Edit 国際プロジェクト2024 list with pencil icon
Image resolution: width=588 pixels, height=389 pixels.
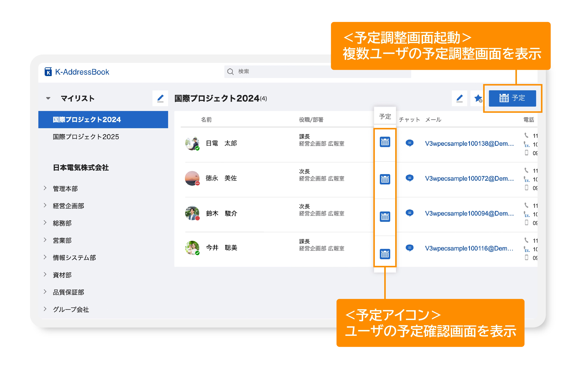point(459,98)
